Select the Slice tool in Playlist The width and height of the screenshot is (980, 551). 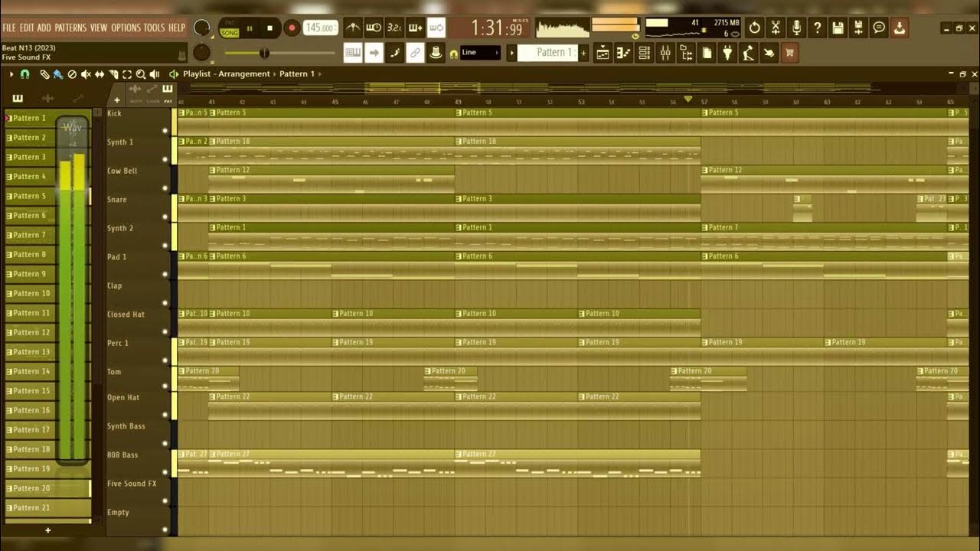[113, 74]
